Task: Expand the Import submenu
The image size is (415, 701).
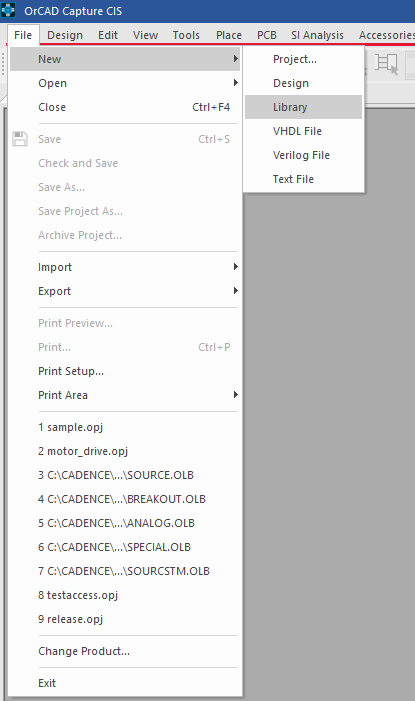Action: (125, 267)
